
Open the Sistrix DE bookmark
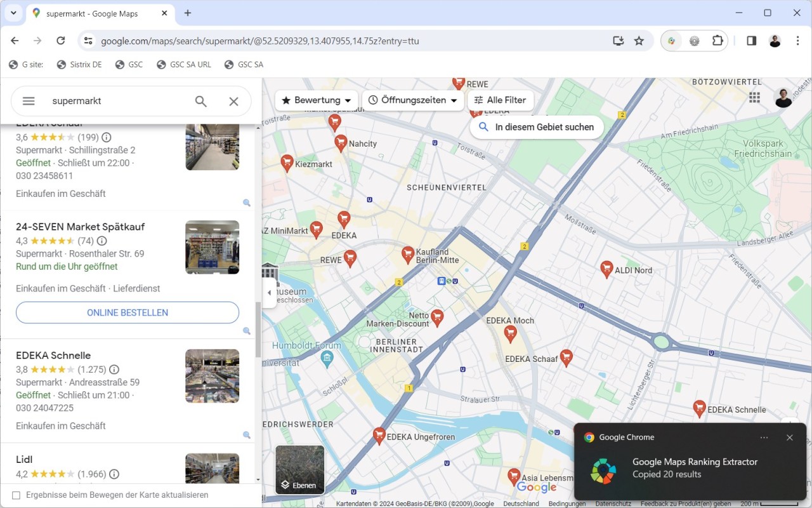[x=79, y=64]
